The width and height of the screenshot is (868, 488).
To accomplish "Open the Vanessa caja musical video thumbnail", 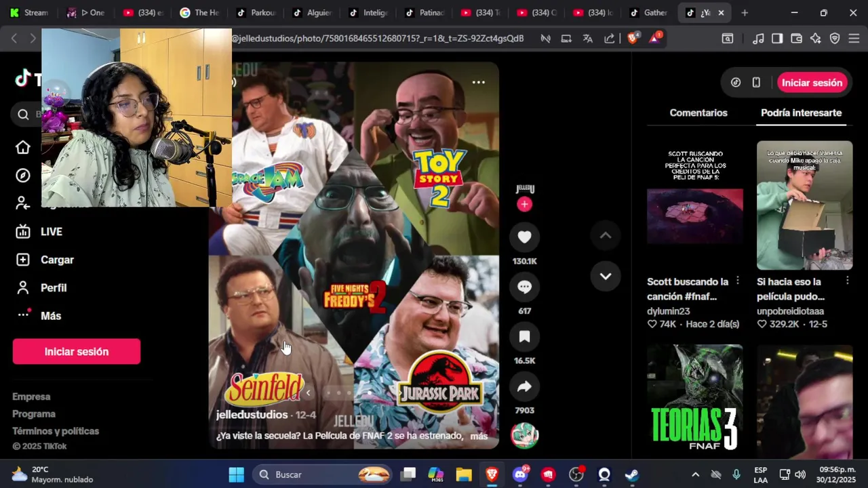I will [x=804, y=205].
